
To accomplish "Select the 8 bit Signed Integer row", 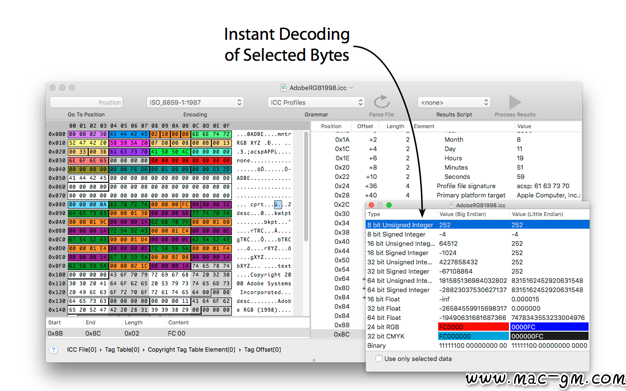I will (x=477, y=234).
